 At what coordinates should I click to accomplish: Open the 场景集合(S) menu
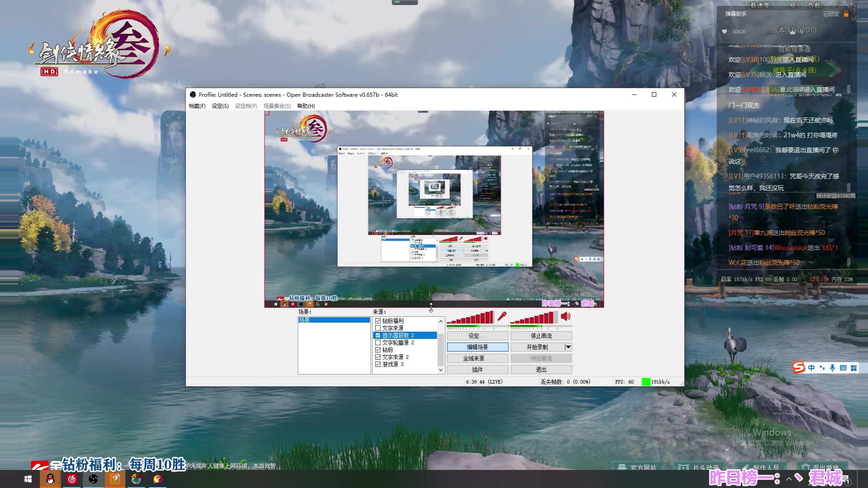point(277,106)
